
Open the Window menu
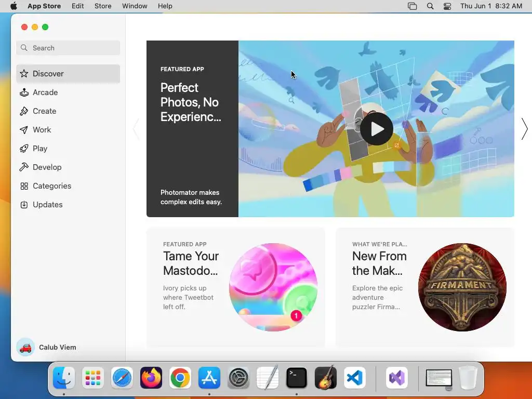point(135,6)
